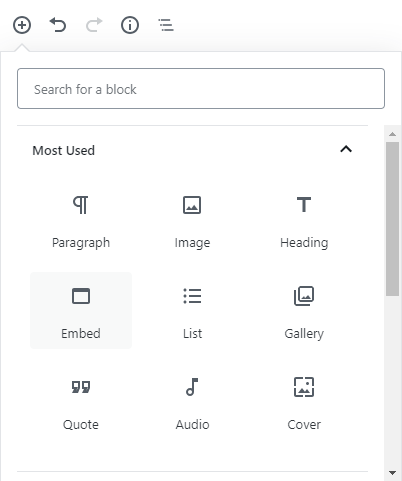
Task: Collapse the Most Used section chevron
Action: [346, 149]
